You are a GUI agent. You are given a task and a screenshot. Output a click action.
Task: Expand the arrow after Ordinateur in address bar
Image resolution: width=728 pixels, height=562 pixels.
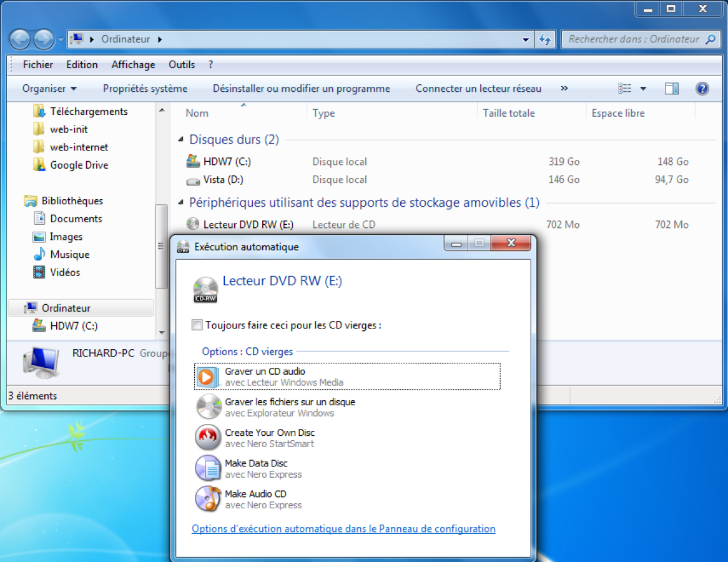pos(160,39)
